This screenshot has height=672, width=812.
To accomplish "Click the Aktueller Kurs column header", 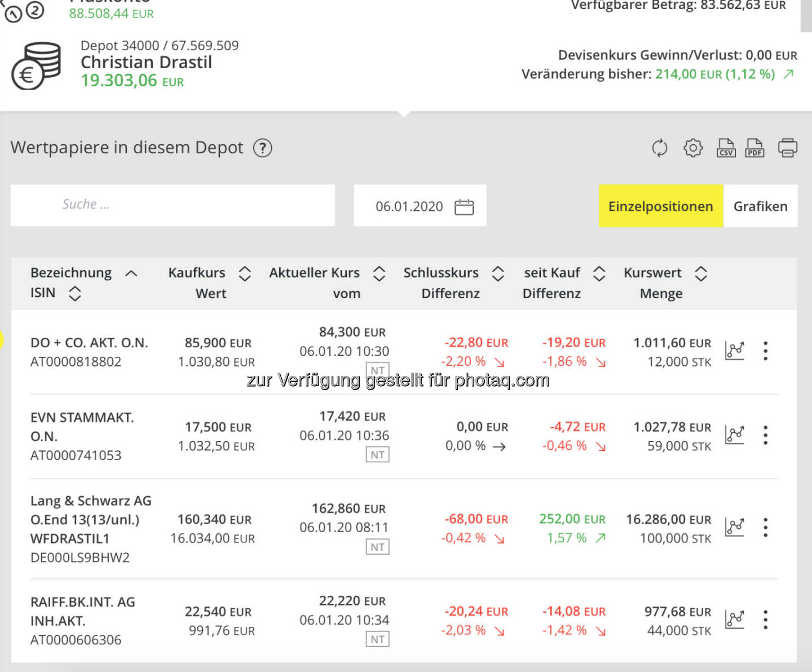I will click(314, 273).
